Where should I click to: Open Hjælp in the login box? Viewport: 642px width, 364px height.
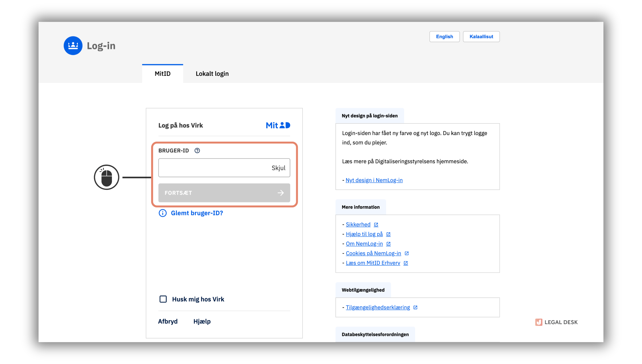point(202,321)
